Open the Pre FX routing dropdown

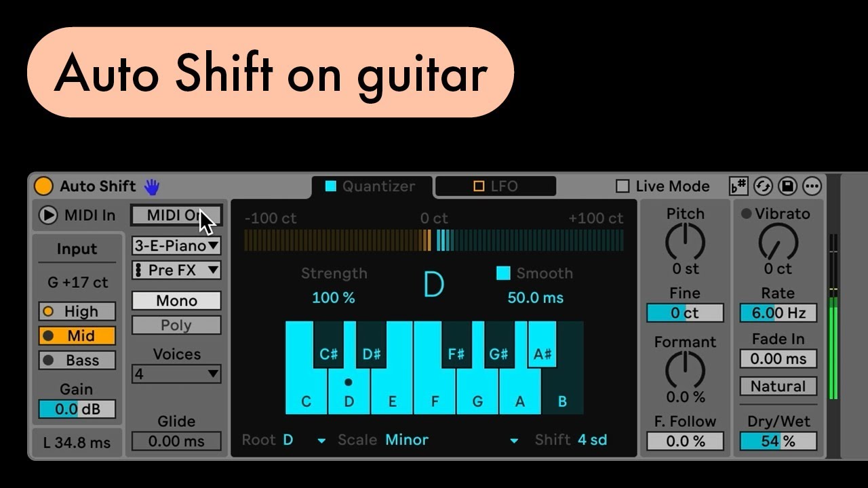tap(176, 270)
